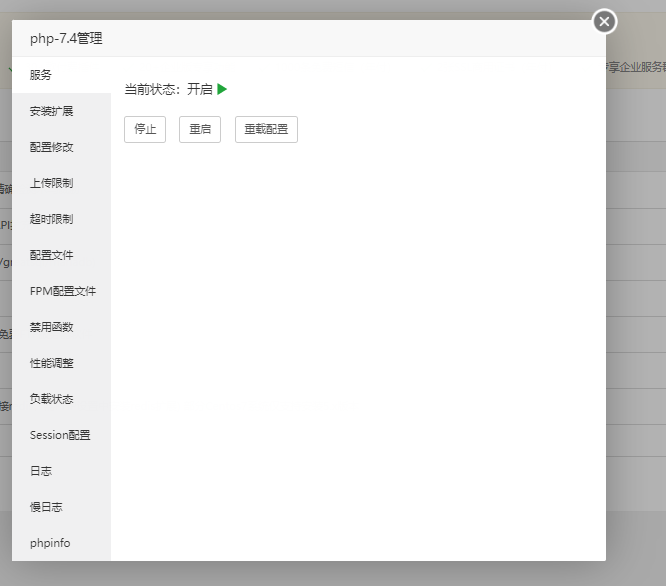View the 负载状态 tab
666x586 pixels.
tap(51, 399)
